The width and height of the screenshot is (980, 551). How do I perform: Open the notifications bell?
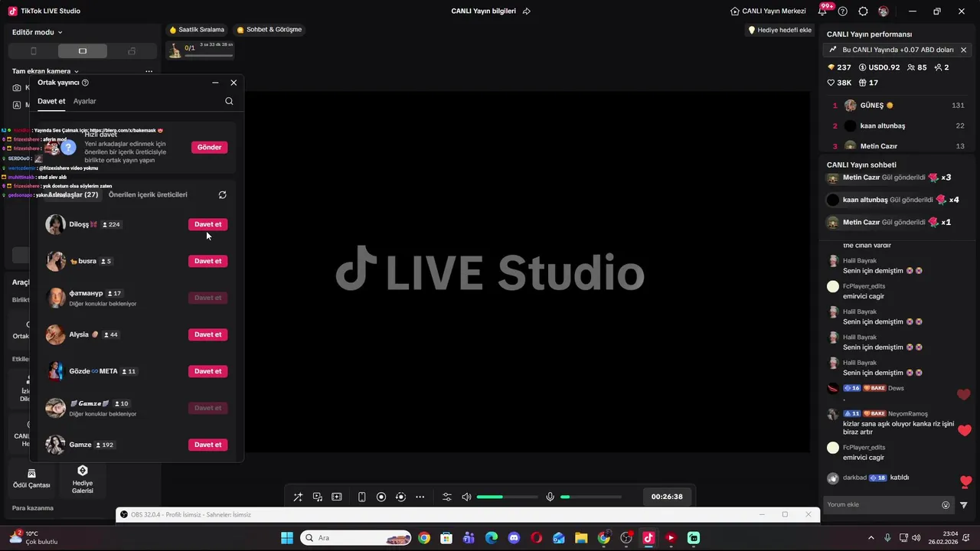[823, 11]
